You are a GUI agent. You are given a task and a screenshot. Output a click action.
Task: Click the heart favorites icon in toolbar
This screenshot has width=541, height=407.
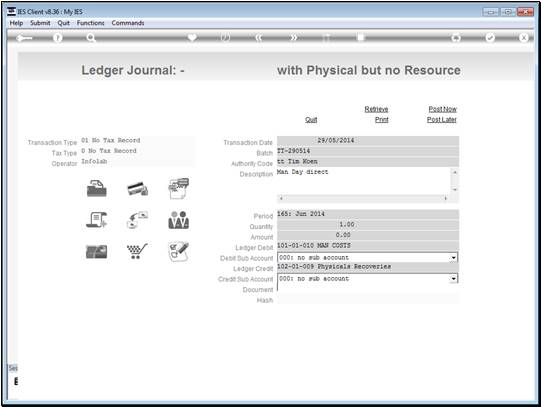192,37
